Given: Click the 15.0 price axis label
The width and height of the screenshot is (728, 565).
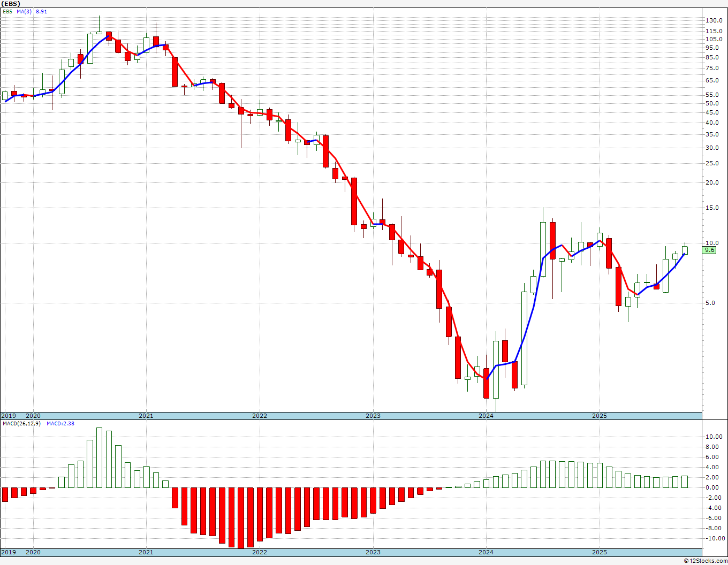Looking at the screenshot, I should click(712, 208).
